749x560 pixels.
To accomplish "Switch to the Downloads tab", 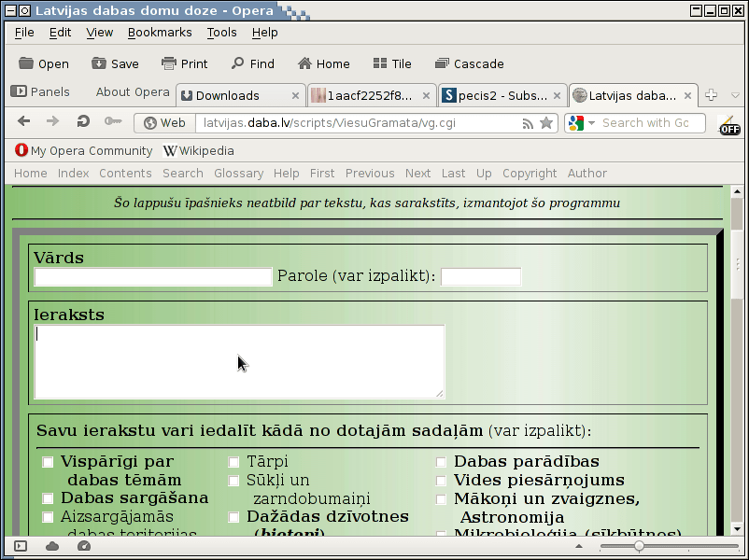I will tap(241, 95).
